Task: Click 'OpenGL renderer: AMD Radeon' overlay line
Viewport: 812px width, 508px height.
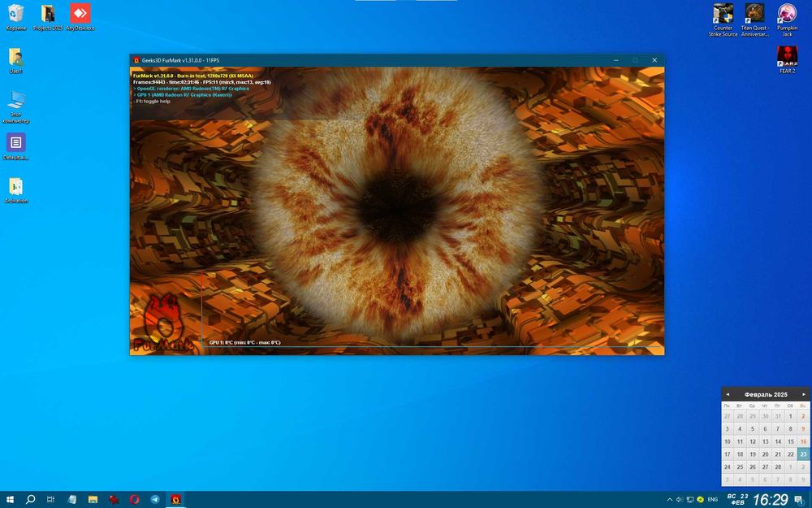Action: click(x=191, y=89)
